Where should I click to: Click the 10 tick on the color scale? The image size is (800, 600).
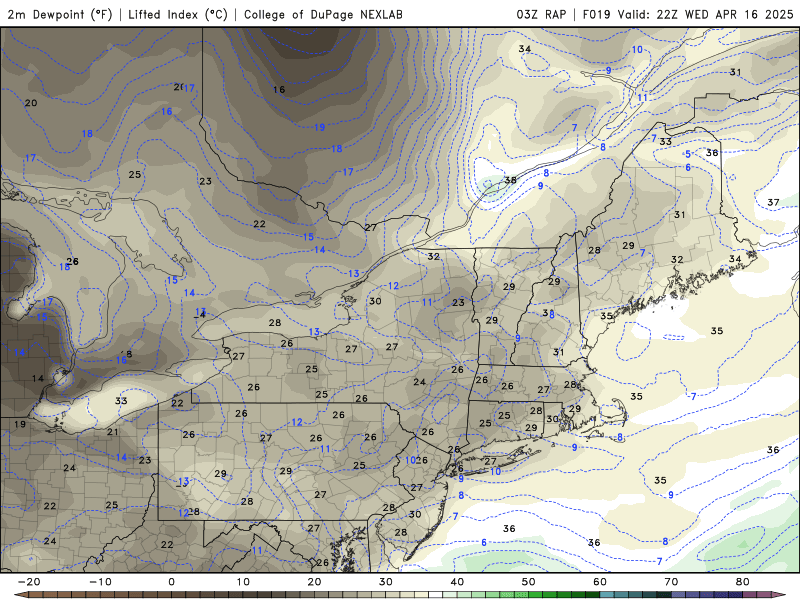pos(243,582)
